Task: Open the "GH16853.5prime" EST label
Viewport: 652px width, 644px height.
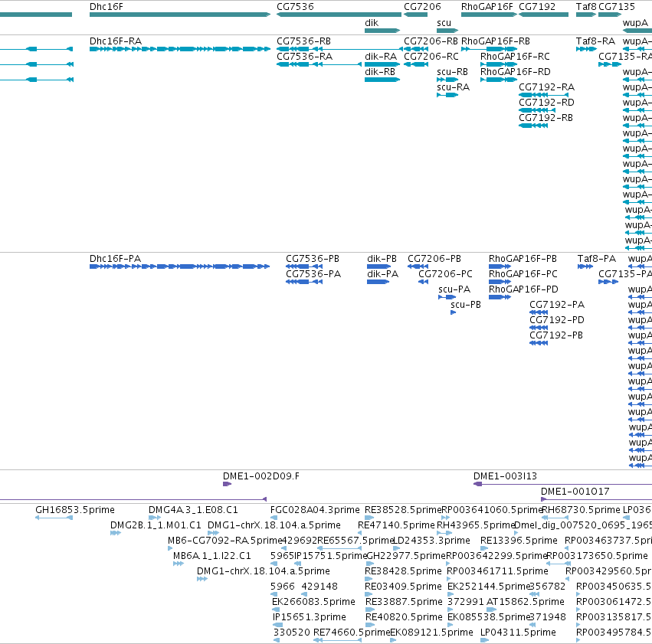Action: click(x=75, y=510)
